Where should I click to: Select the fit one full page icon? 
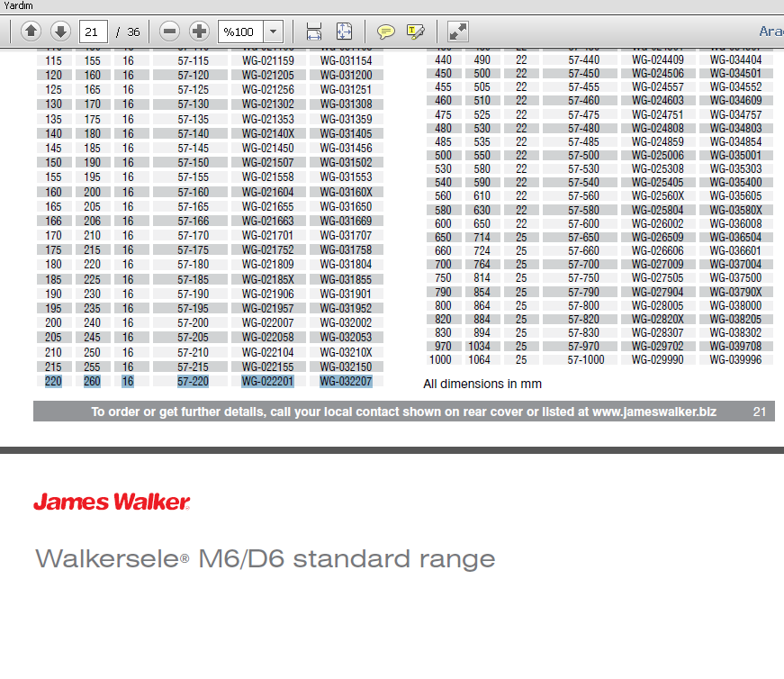click(x=344, y=32)
